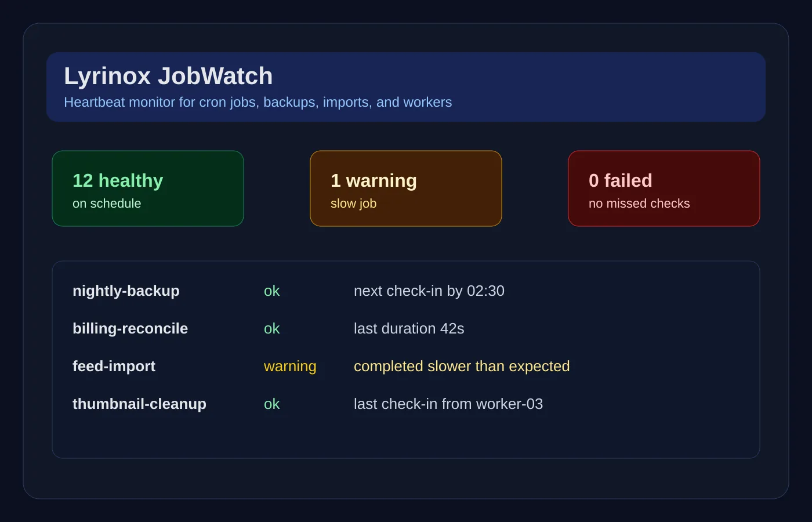Click 'completed slower than expected' message
This screenshot has width=812, height=522.
point(462,367)
